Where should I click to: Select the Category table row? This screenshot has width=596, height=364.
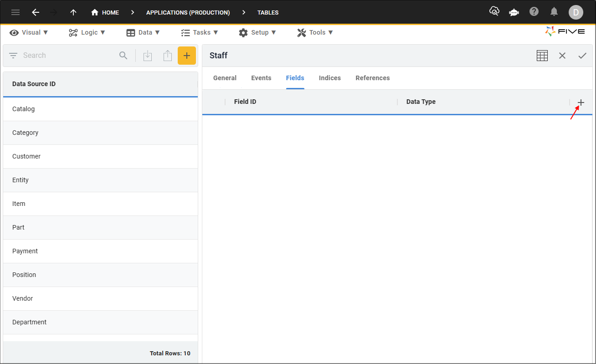[100, 133]
